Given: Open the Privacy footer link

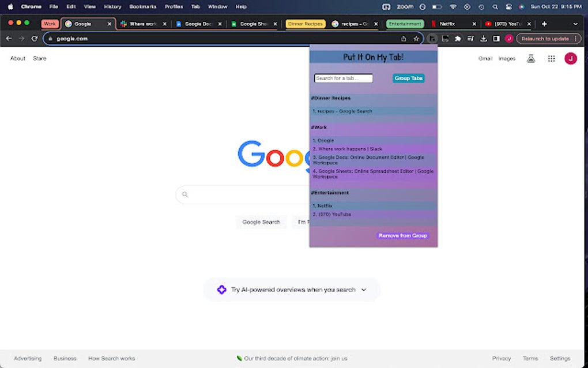Looking at the screenshot, I should point(502,359).
